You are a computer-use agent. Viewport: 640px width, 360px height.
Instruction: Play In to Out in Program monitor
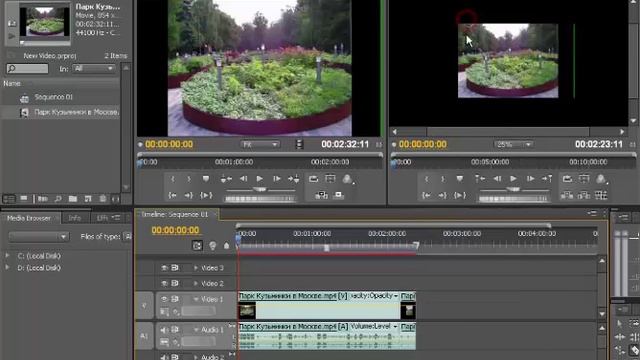point(460,196)
